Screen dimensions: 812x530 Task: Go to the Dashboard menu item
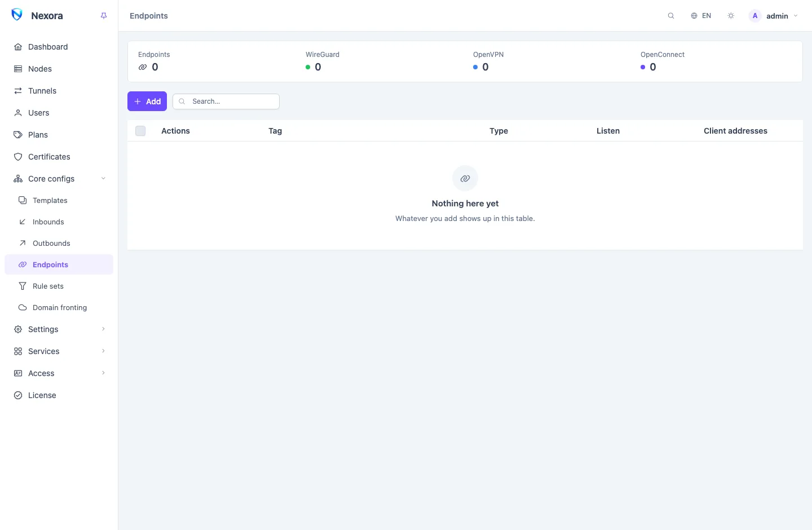pyautogui.click(x=59, y=47)
